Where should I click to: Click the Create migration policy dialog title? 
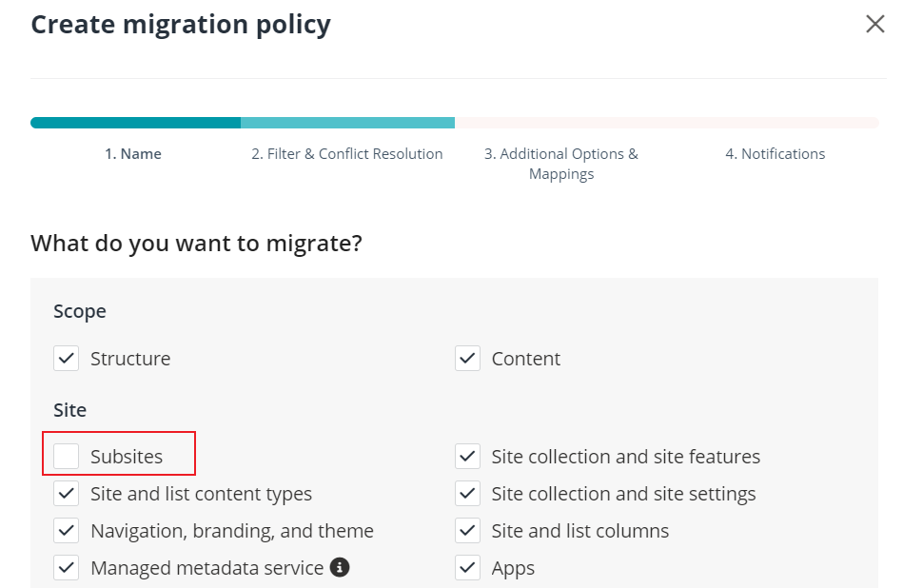click(x=180, y=24)
